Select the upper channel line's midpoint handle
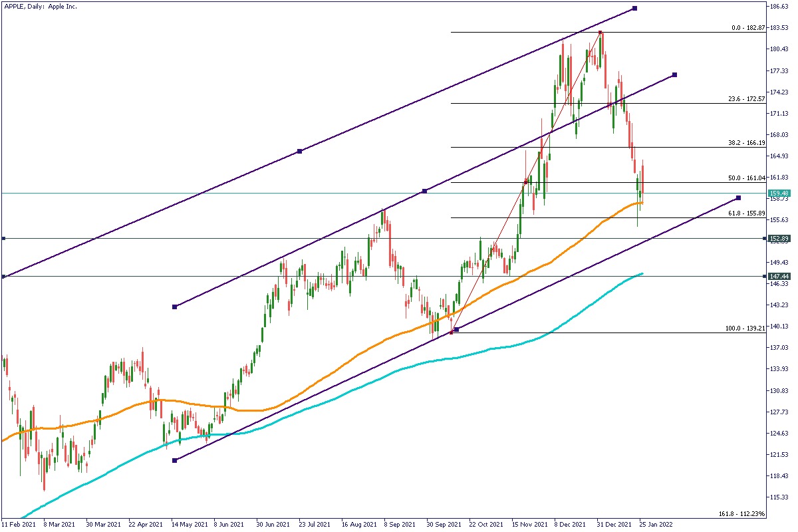 [300, 151]
